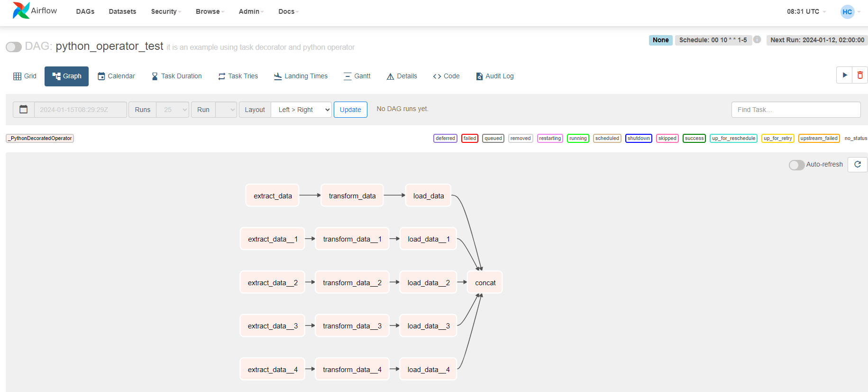Open the Gantt chart tab
Image resolution: width=868 pixels, height=392 pixels.
[357, 76]
